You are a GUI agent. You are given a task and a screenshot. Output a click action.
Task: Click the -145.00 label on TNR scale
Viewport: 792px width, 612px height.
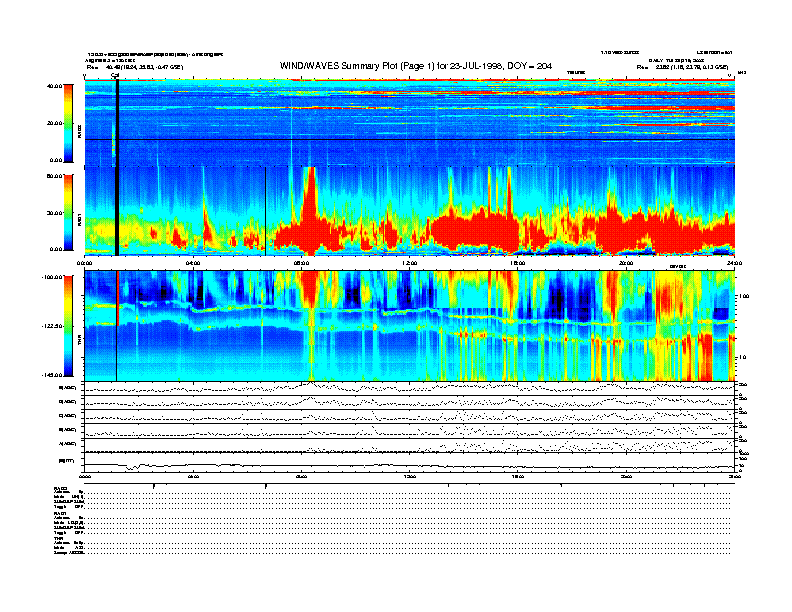53,375
